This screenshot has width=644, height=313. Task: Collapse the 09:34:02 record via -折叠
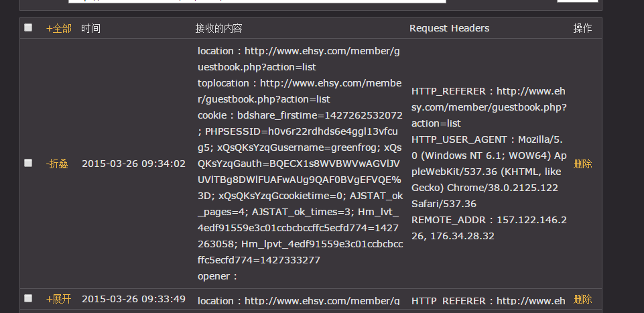tap(57, 164)
